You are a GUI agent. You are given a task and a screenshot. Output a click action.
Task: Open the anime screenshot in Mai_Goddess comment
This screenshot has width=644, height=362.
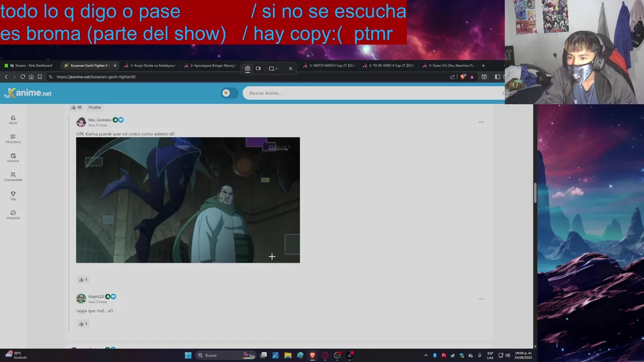(188, 200)
